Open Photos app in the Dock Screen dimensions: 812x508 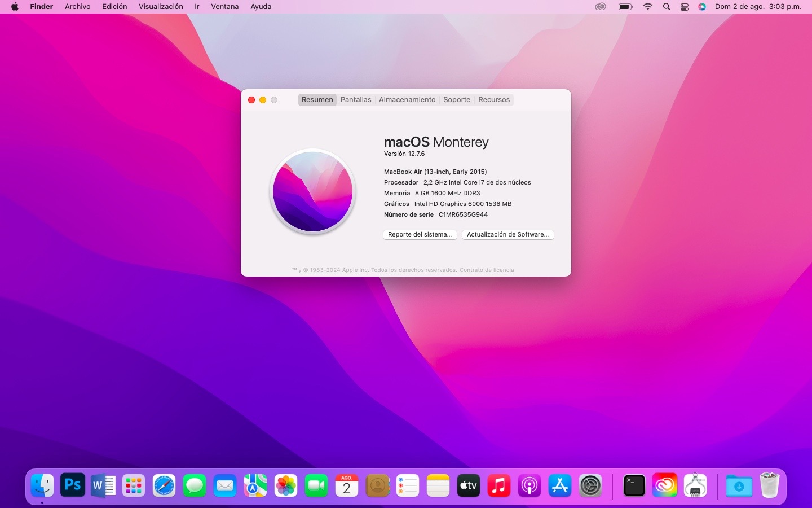pyautogui.click(x=286, y=485)
